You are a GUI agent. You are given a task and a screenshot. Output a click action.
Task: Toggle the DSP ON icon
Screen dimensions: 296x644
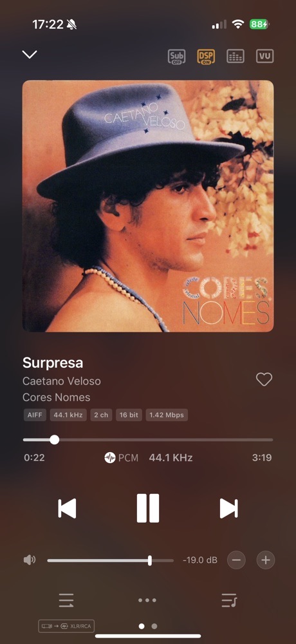[x=206, y=56]
